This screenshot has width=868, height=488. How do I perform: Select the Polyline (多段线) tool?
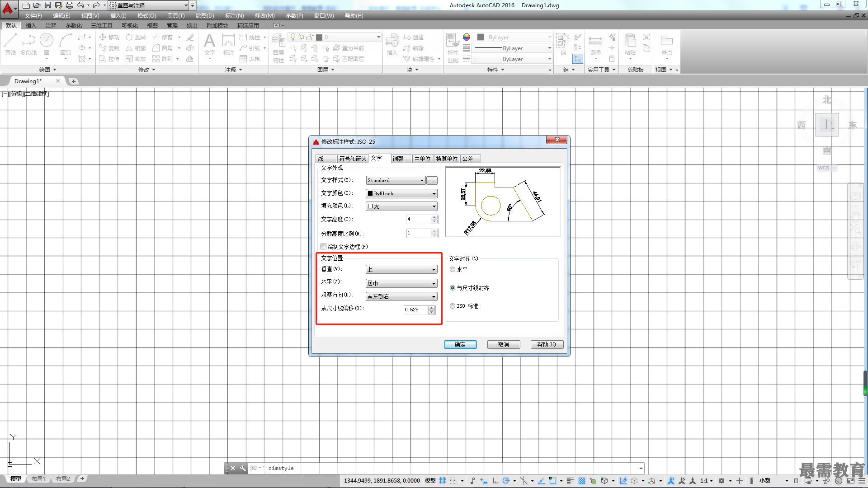click(28, 44)
